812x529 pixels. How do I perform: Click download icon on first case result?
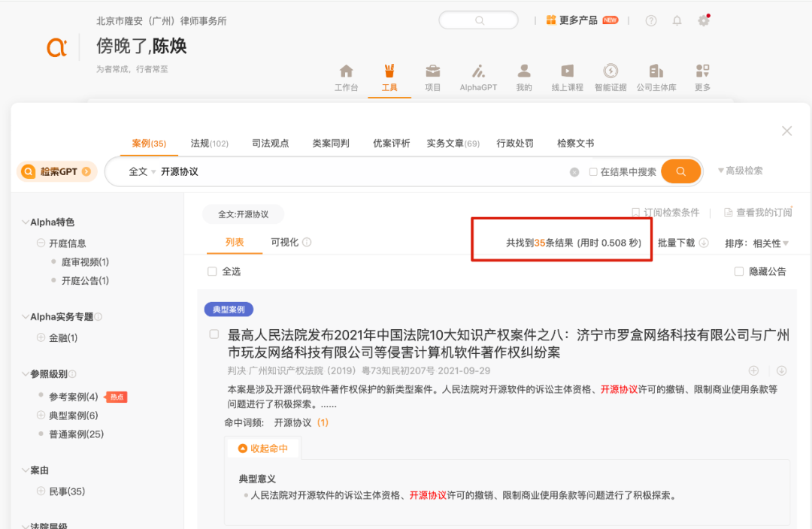[781, 370]
